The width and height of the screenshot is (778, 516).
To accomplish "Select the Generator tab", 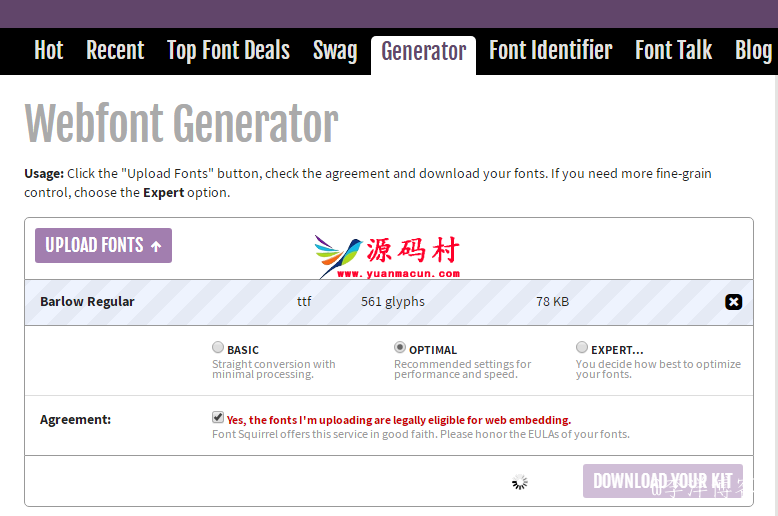I will (x=423, y=52).
